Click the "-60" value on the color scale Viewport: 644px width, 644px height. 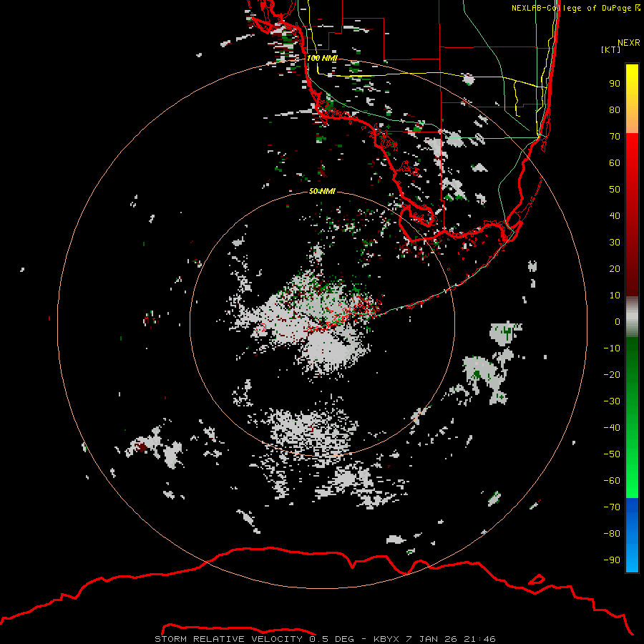[x=612, y=481]
